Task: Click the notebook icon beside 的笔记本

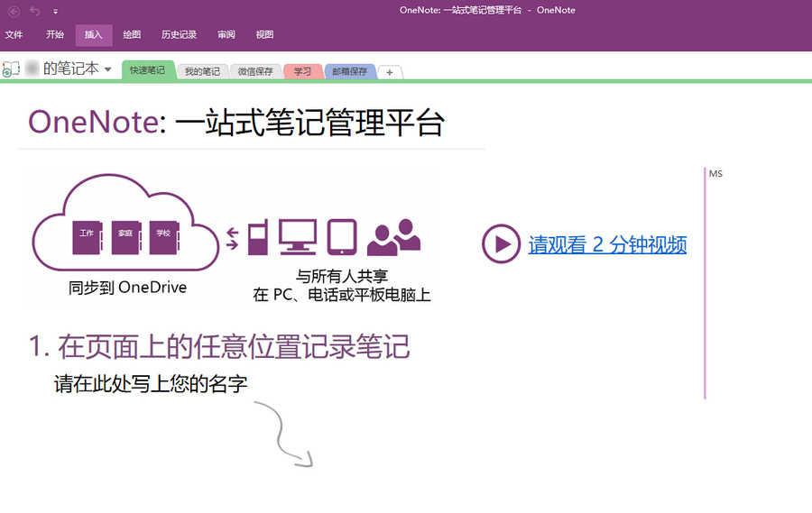Action: (11, 69)
